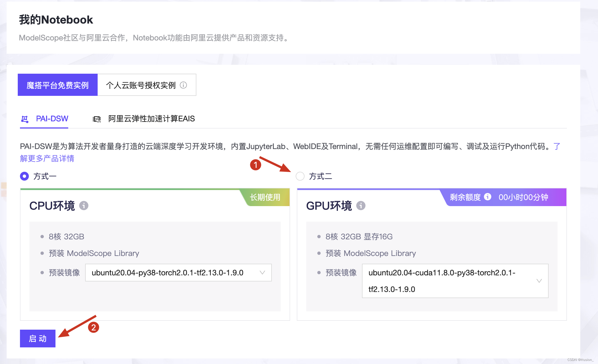Click the 长期使用 badge
The width and height of the screenshot is (598, 364).
pos(265,197)
